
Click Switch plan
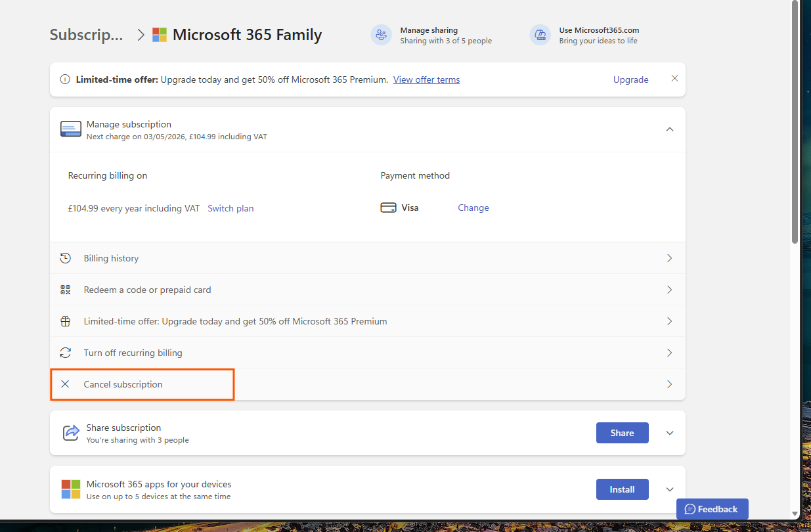230,208
